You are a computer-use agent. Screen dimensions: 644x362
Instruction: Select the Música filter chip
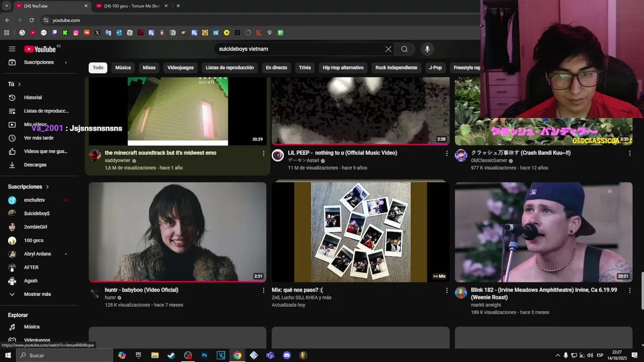[x=123, y=67]
